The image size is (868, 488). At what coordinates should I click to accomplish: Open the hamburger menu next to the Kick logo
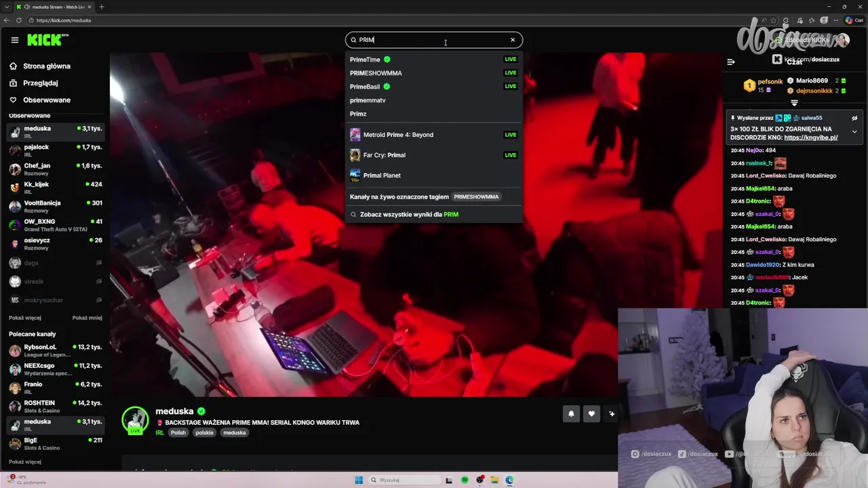15,40
